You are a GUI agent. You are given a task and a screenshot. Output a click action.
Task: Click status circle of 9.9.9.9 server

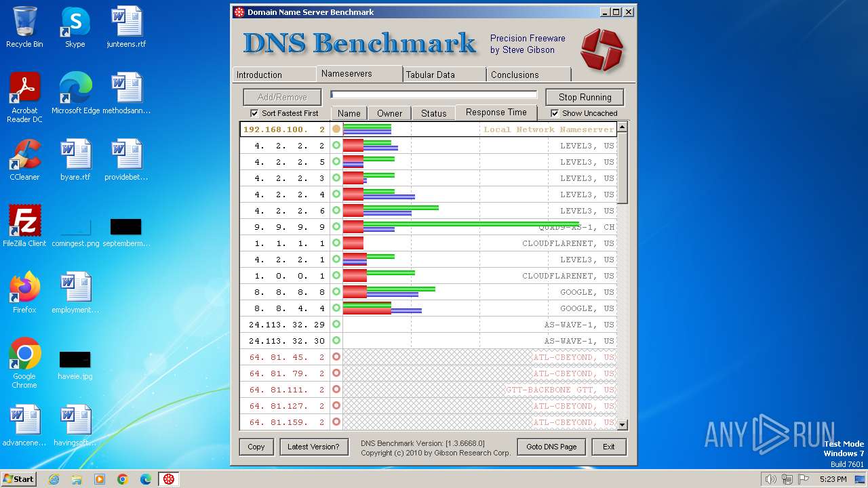click(x=336, y=227)
